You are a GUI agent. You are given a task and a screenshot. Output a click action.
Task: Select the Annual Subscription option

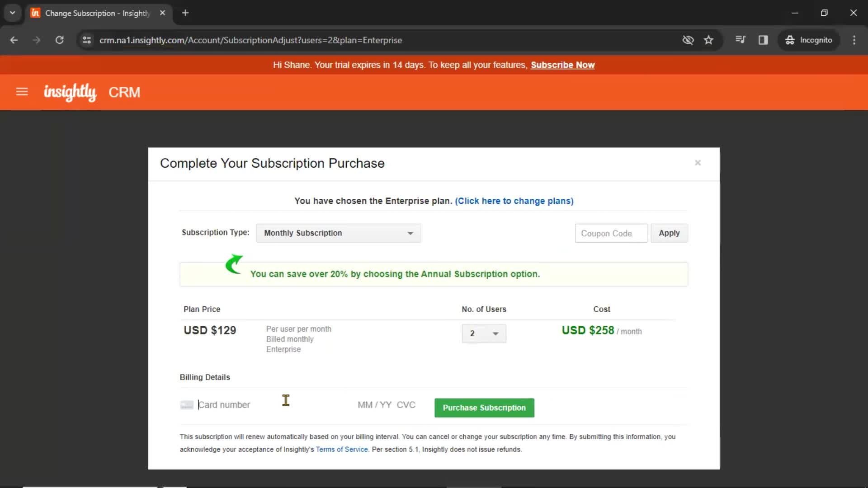(337, 233)
